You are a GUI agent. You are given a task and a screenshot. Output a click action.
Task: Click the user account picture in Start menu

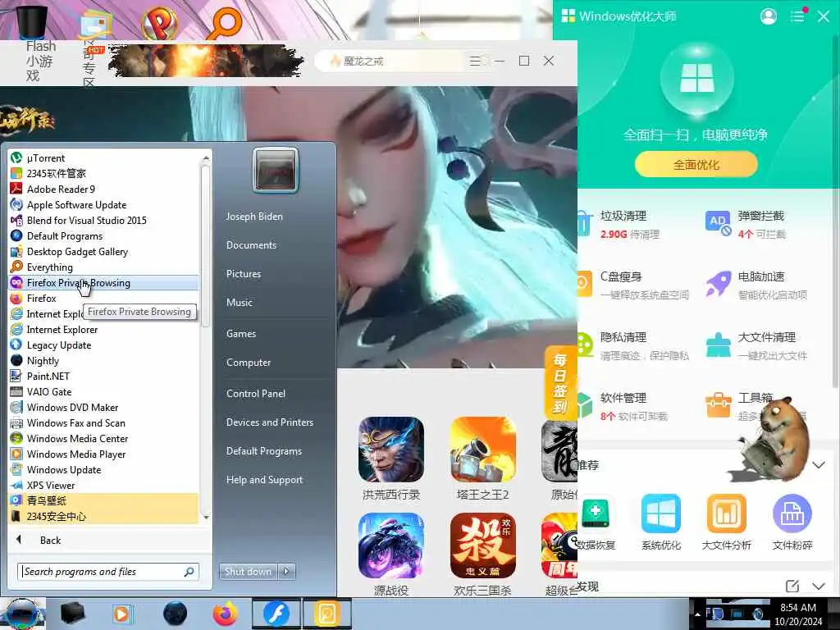pos(276,170)
